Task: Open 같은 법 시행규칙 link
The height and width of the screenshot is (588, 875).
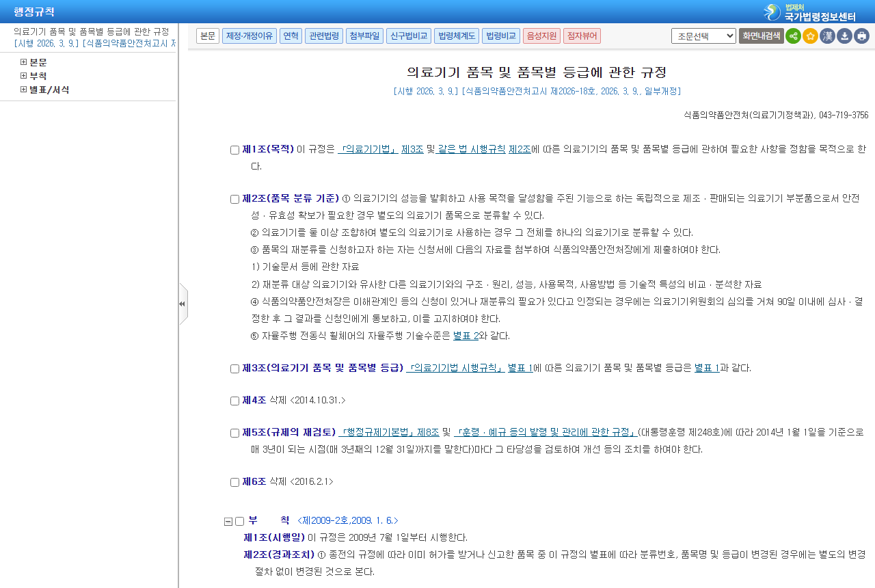Action: click(x=472, y=149)
